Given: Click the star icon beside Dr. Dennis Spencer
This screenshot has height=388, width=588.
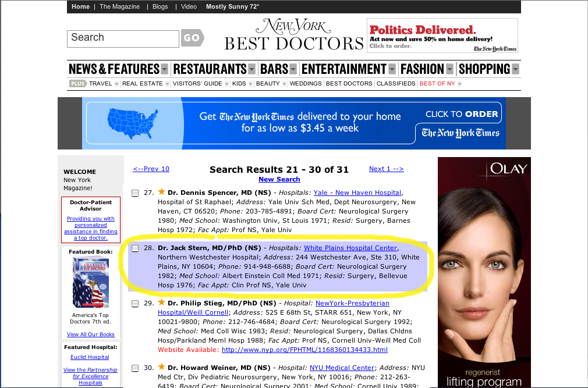Looking at the screenshot, I should (x=162, y=192).
